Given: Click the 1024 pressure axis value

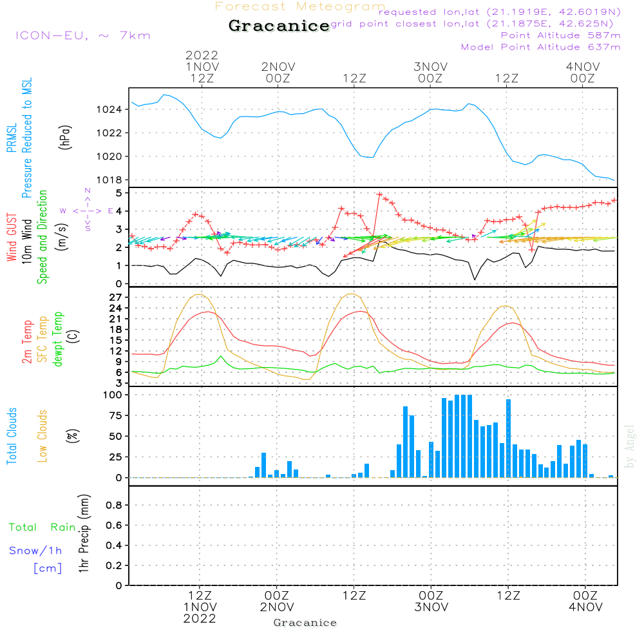Looking at the screenshot, I should point(109,109).
